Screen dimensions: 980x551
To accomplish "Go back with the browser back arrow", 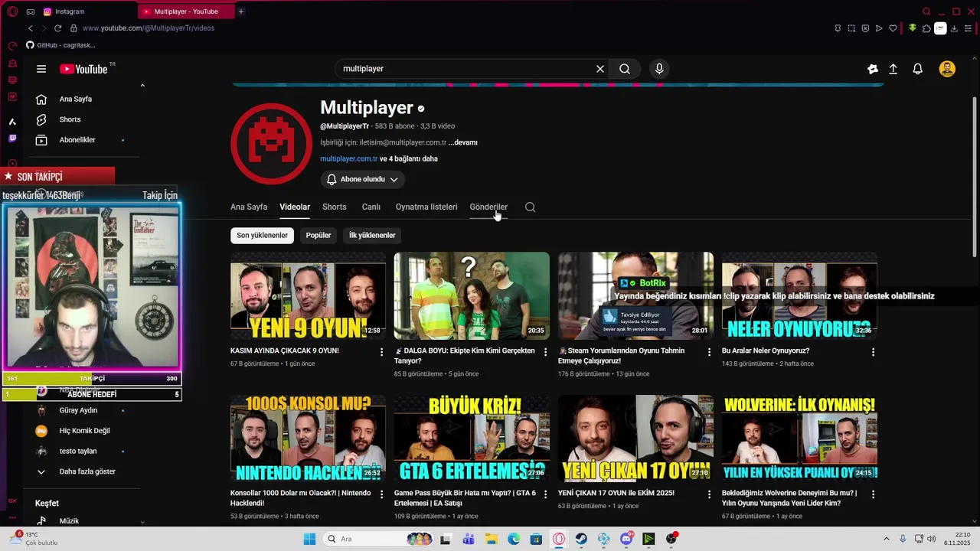I will pos(31,28).
